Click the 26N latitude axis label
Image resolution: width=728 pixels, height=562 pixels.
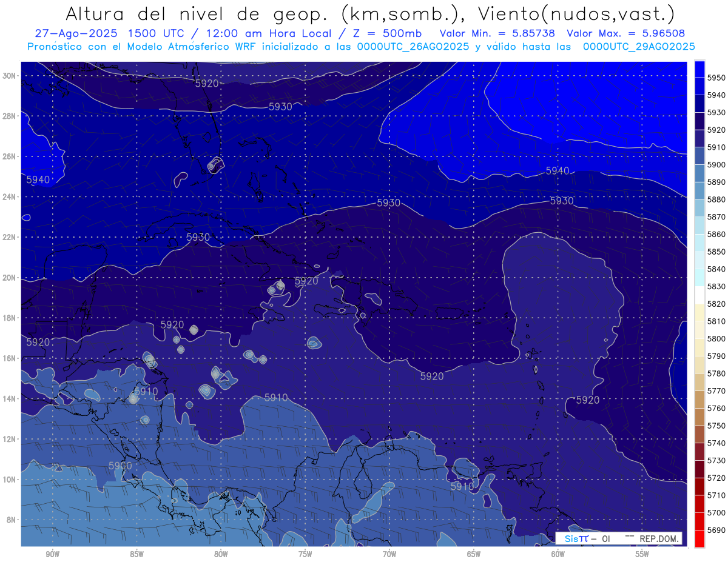(x=10, y=156)
